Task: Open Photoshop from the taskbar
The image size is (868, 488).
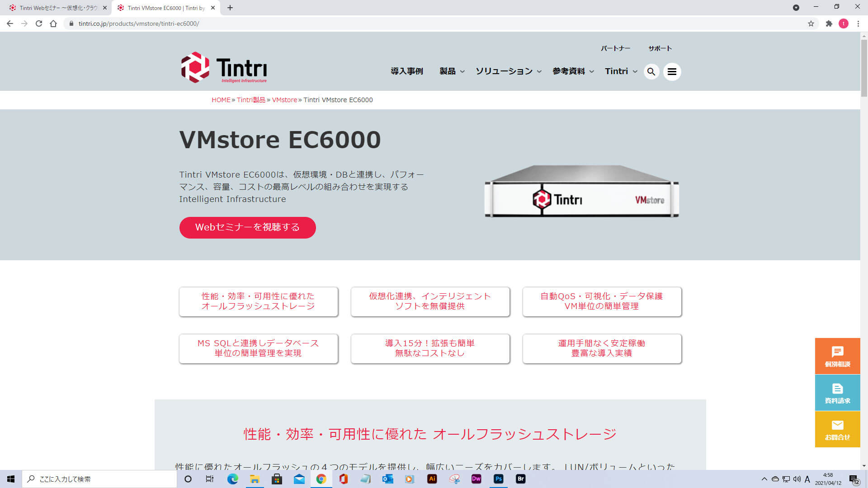Action: pyautogui.click(x=498, y=479)
